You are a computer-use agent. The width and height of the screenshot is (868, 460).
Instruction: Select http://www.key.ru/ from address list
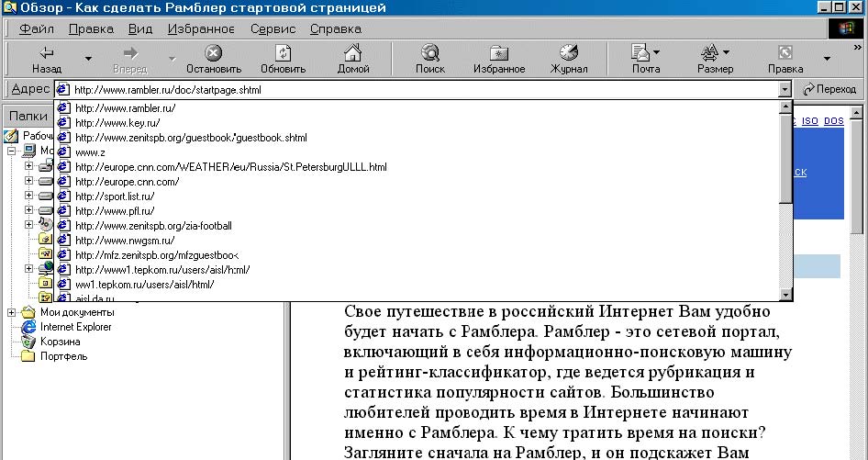click(417, 123)
